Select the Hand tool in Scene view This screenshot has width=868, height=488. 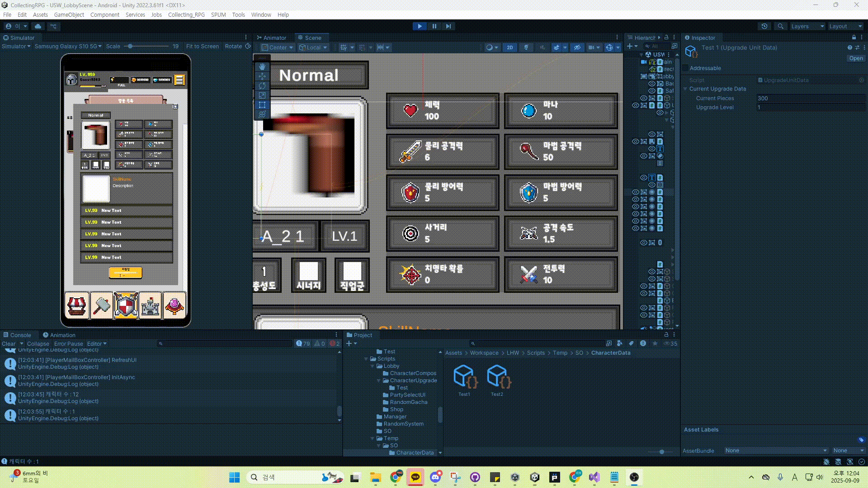pyautogui.click(x=262, y=67)
